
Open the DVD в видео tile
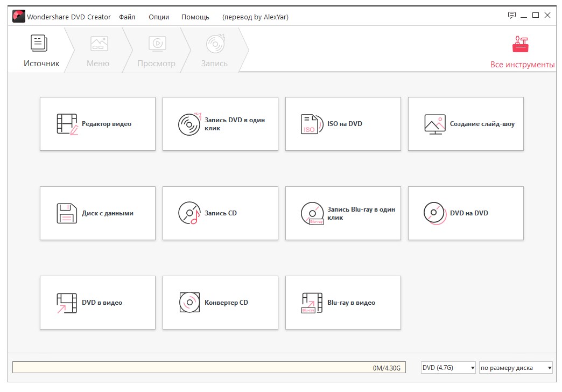click(97, 302)
